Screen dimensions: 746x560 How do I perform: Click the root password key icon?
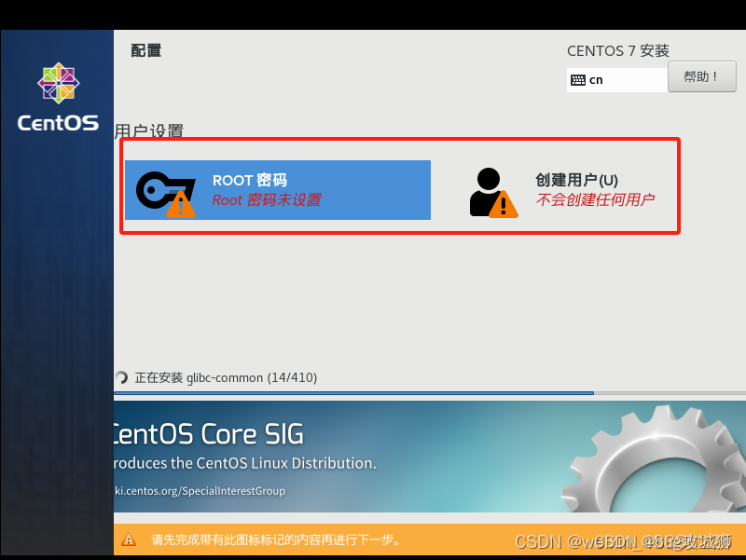click(166, 194)
